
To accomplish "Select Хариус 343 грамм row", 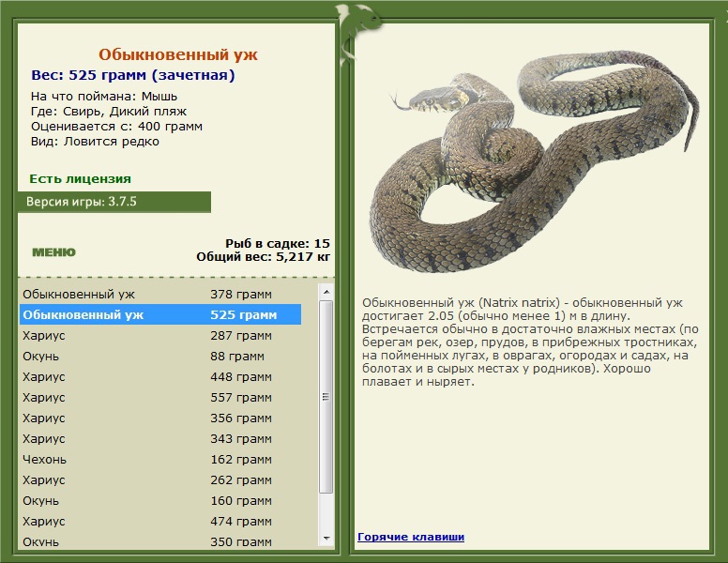I will point(160,438).
